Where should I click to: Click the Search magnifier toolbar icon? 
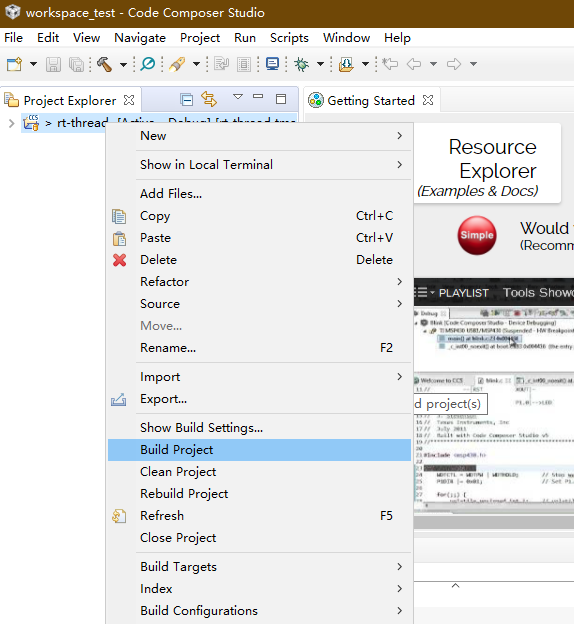pos(148,64)
